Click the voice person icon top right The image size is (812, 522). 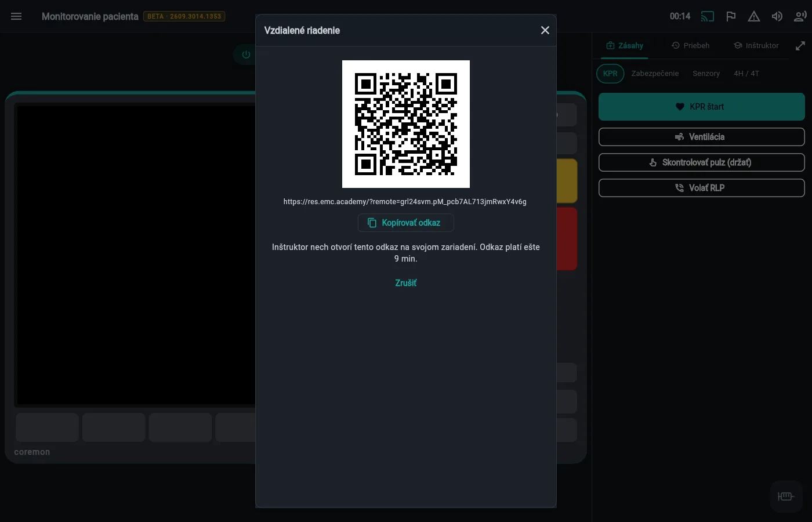800,16
